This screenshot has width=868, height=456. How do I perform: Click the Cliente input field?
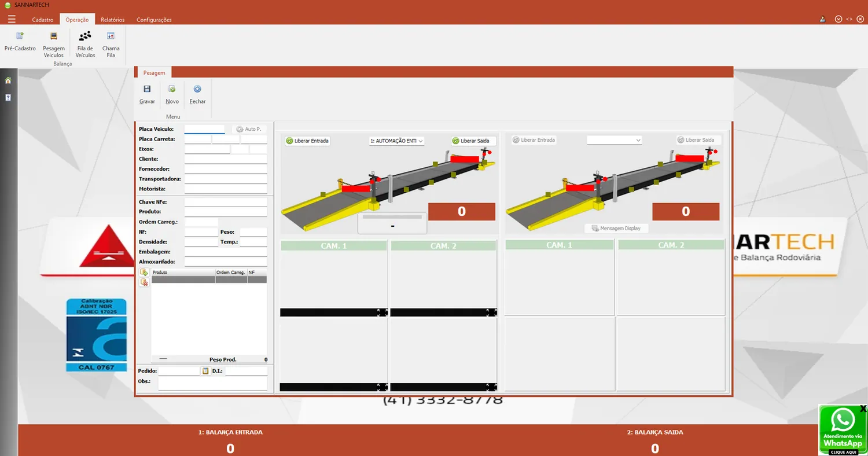click(x=226, y=159)
